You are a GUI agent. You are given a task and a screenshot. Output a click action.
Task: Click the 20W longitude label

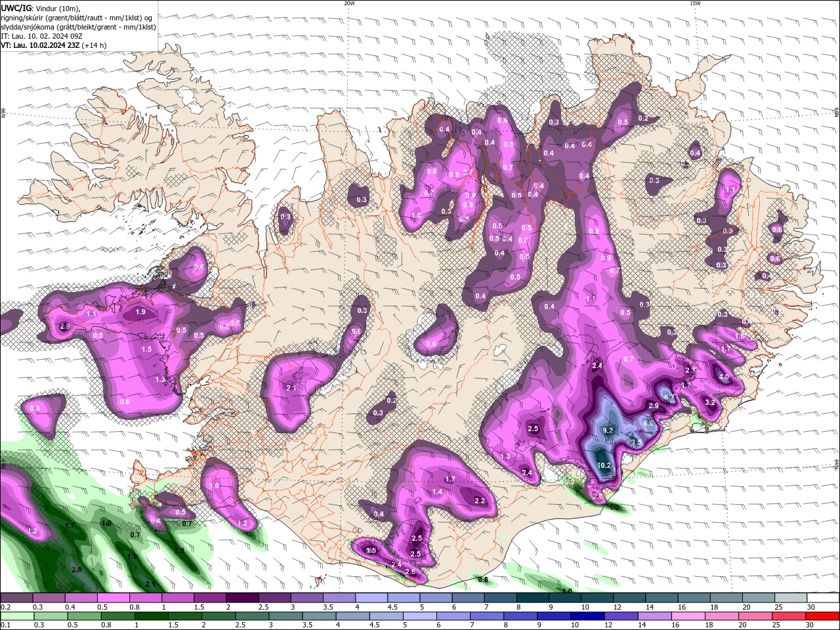349,3
